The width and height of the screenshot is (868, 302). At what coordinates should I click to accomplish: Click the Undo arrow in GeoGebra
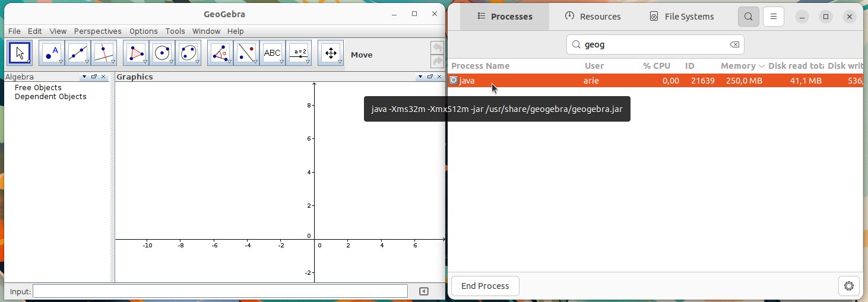pos(438,47)
